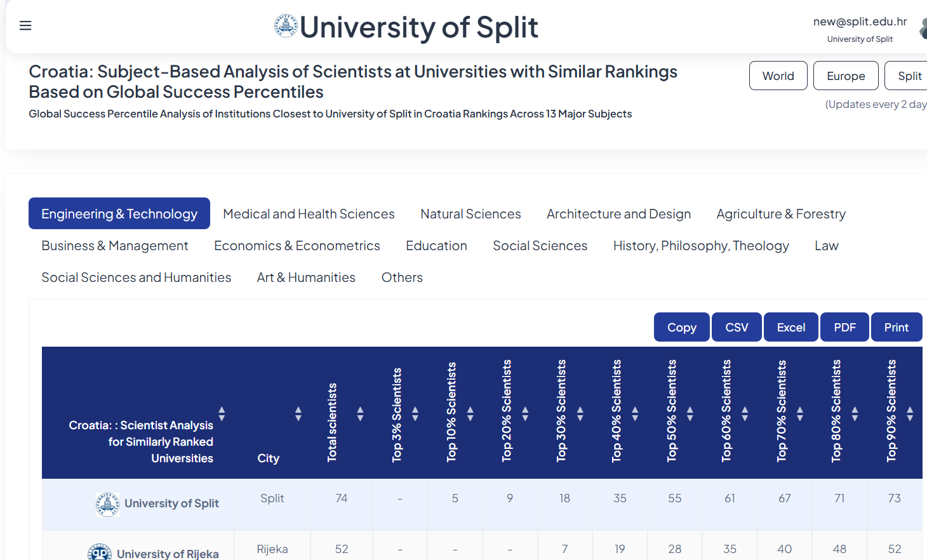This screenshot has height=560, width=927.
Task: Export table as PDF
Action: [x=844, y=327]
